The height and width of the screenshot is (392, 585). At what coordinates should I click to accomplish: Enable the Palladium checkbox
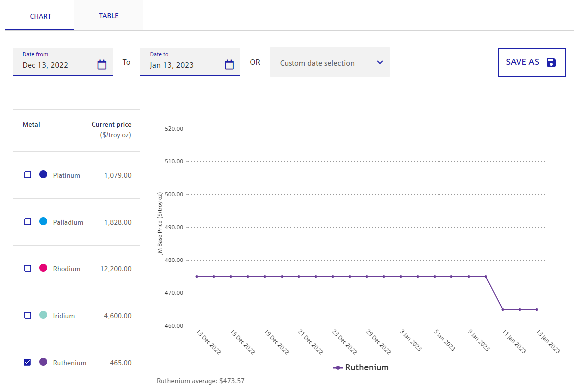pos(28,222)
